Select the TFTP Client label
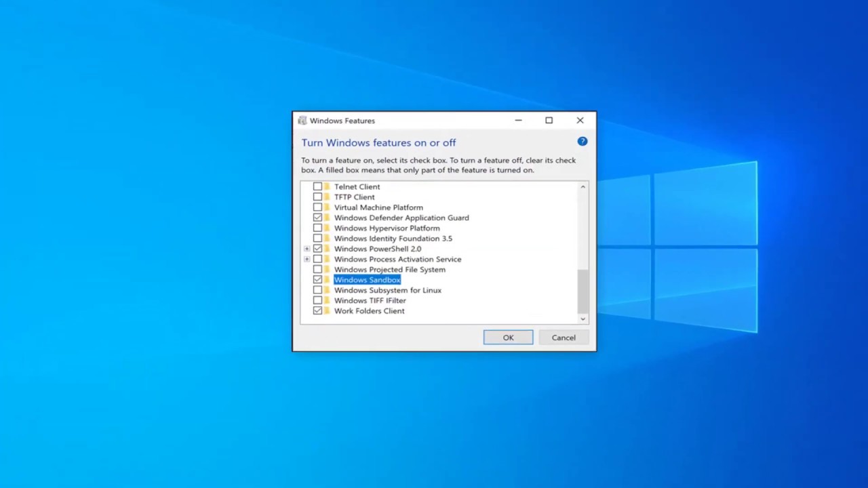868x488 pixels. pyautogui.click(x=354, y=197)
